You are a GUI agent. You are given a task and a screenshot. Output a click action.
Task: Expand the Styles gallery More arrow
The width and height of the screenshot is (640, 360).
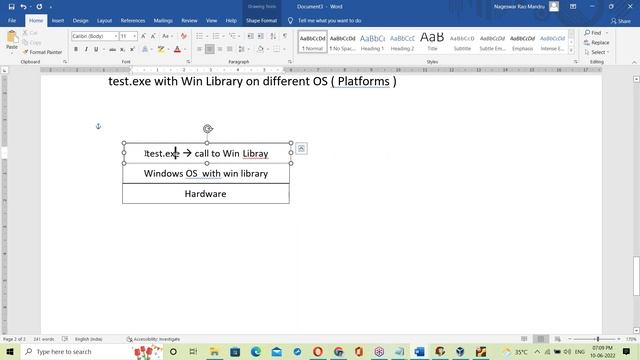click(571, 50)
